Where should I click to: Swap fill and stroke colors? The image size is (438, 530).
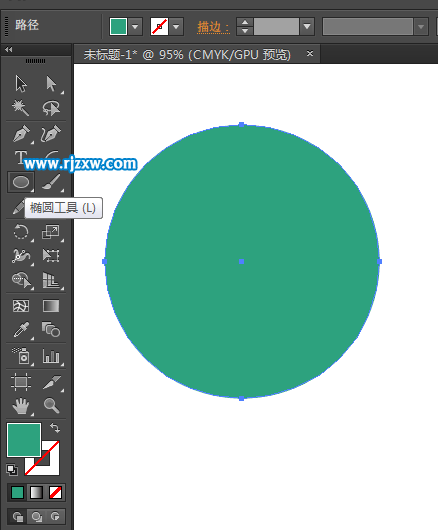click(55, 428)
